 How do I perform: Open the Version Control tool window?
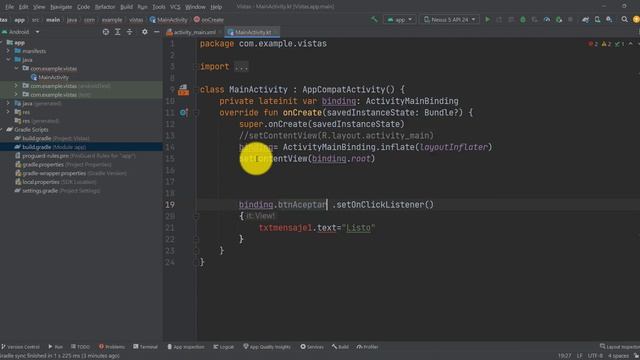click(20, 347)
